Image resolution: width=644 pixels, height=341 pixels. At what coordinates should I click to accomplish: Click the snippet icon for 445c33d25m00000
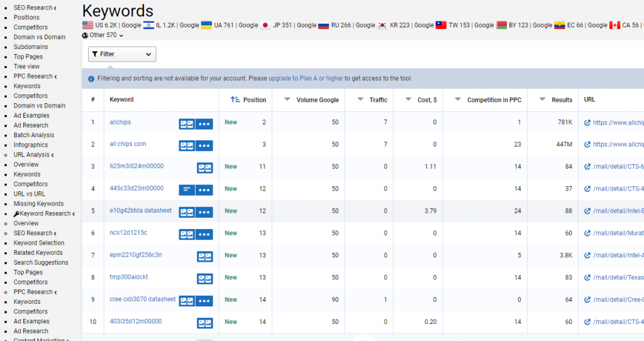pos(187,189)
